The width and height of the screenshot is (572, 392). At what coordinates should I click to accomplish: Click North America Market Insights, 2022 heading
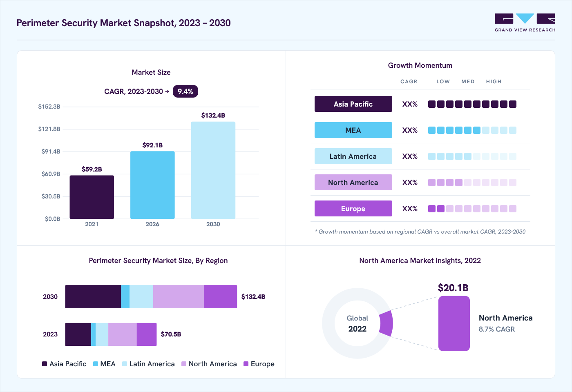coord(420,261)
